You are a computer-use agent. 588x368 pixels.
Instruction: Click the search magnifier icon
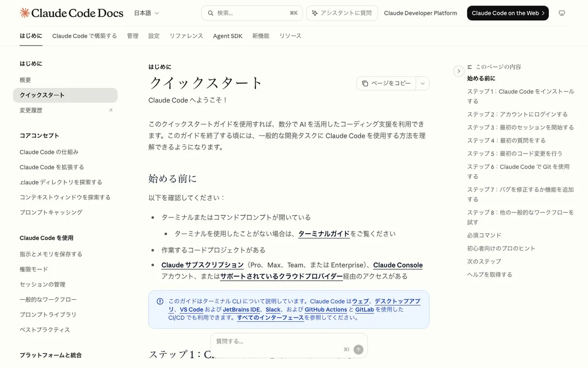(x=211, y=13)
